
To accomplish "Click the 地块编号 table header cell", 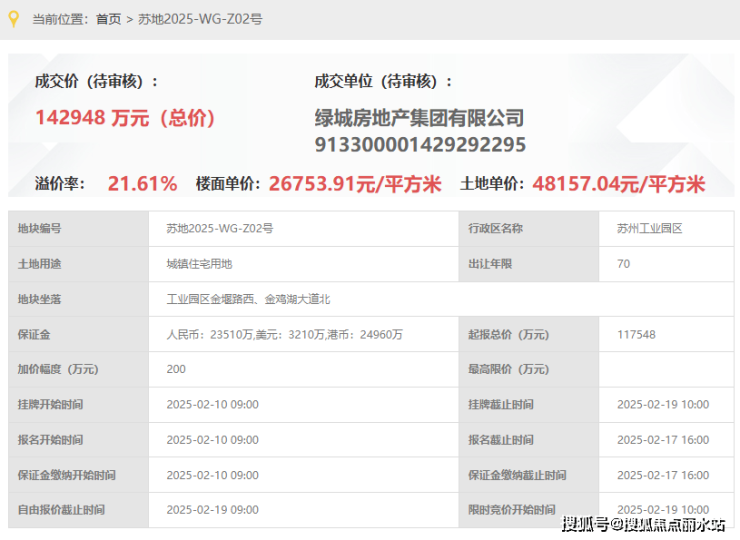I will coord(78,229).
